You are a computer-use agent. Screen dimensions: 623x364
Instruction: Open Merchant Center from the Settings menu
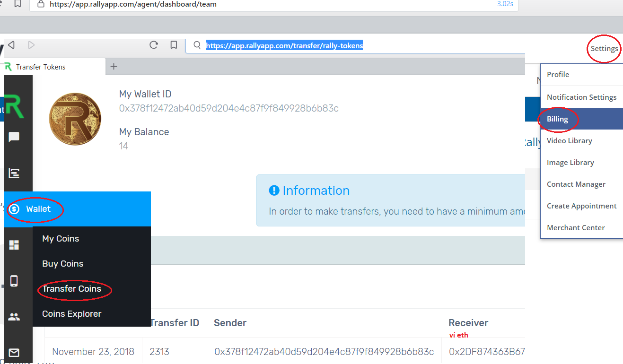[x=582, y=227]
